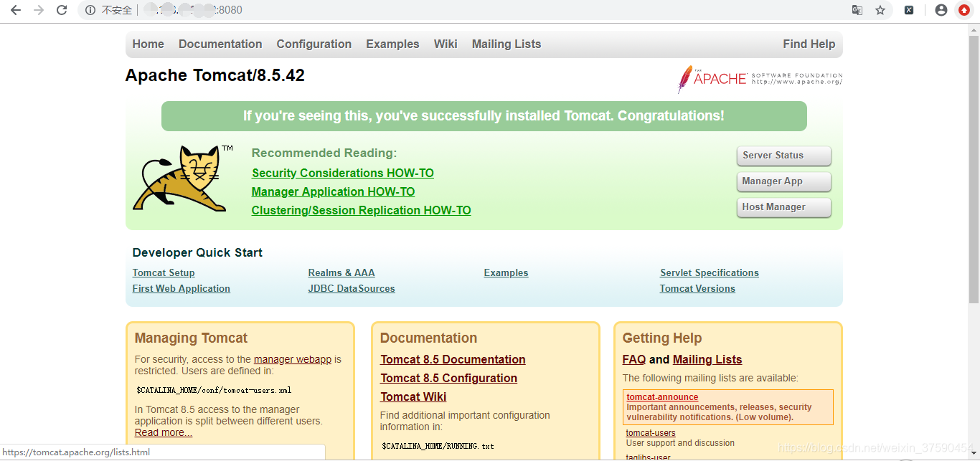
Task: Click the translate page icon in address bar
Action: click(857, 10)
